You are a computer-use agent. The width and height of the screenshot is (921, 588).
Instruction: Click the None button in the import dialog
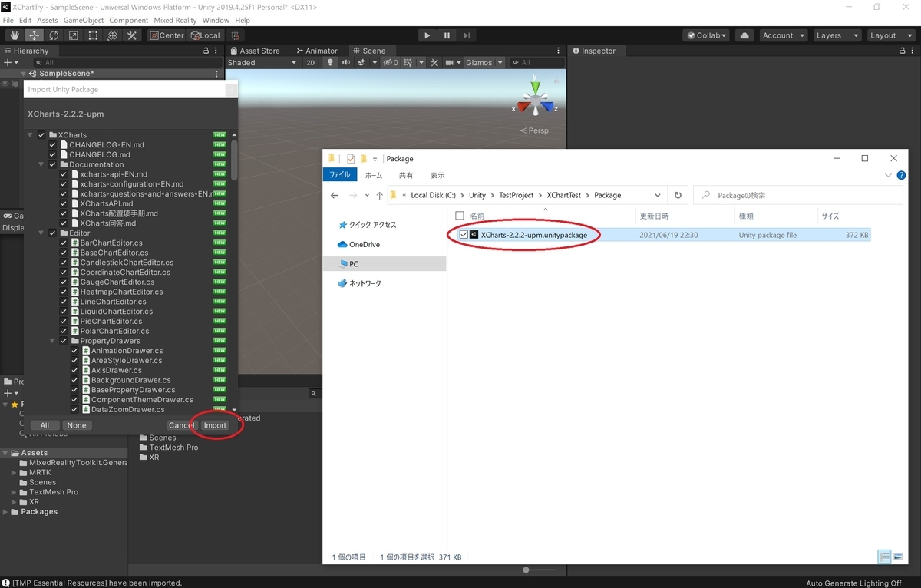[77, 424]
